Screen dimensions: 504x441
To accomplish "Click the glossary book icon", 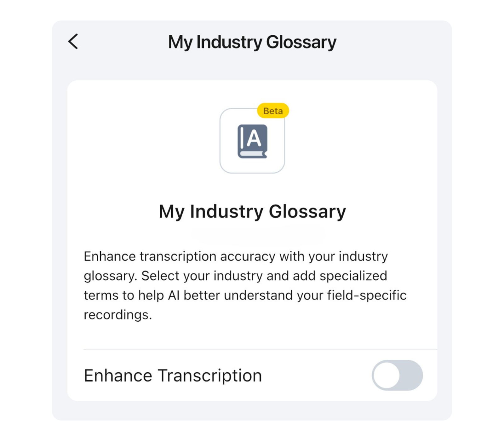I will click(252, 141).
